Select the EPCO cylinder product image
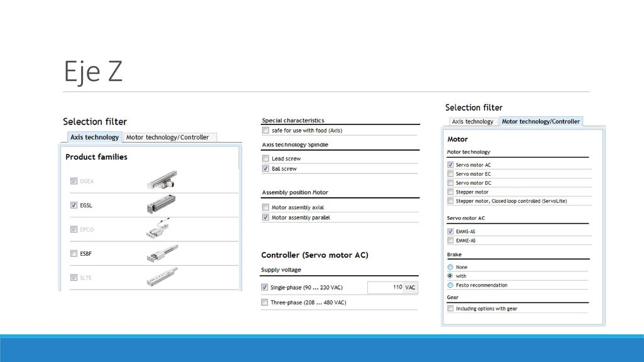This screenshot has width=644, height=362. [158, 228]
